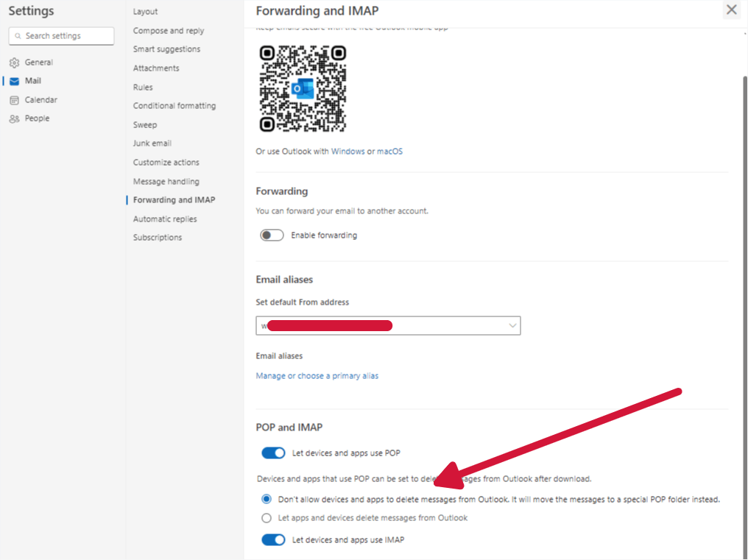Follow the macOS download link

[x=389, y=151]
